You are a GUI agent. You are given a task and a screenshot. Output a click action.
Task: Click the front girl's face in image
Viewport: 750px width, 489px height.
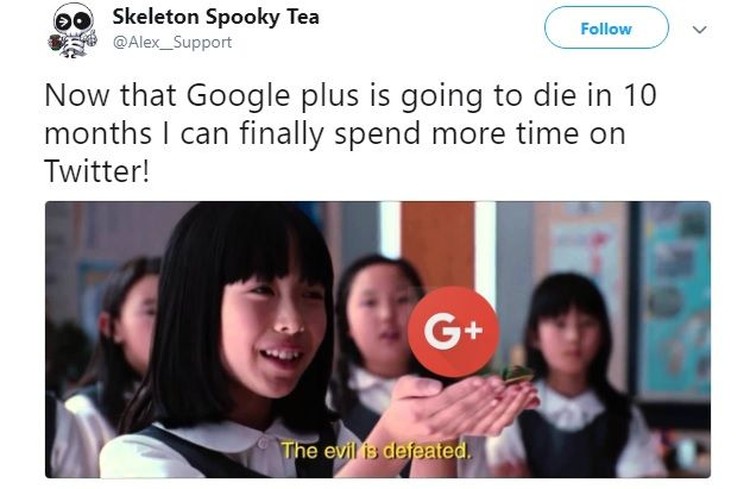coord(273,335)
